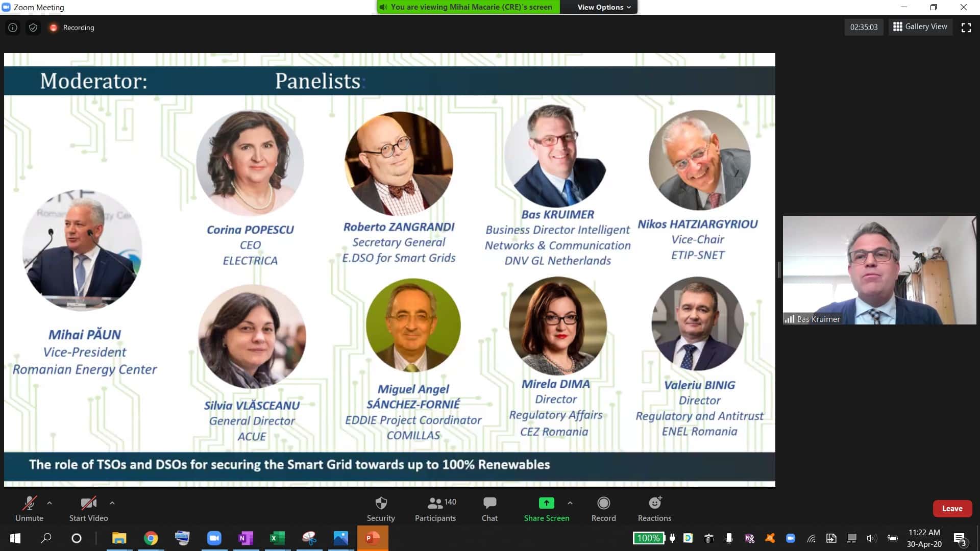Select Bas Kruimer video thumbnail
Viewport: 980px width, 551px height.
point(879,270)
